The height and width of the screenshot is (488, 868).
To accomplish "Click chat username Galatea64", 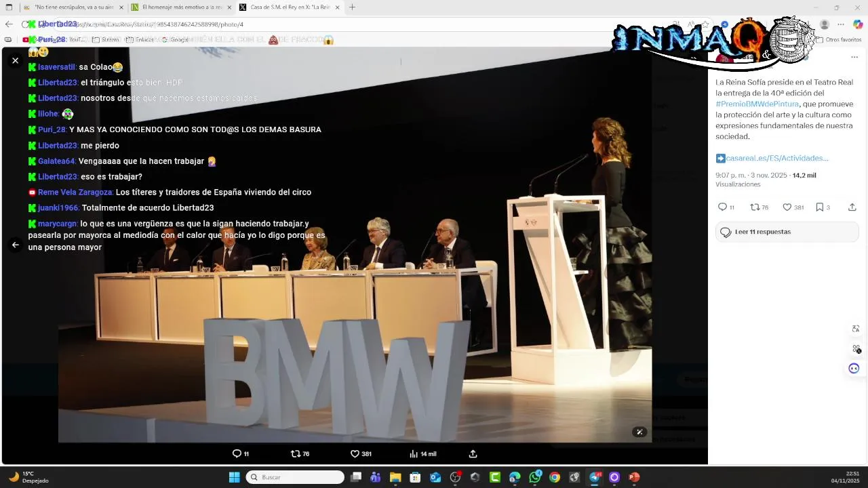I will [57, 161].
